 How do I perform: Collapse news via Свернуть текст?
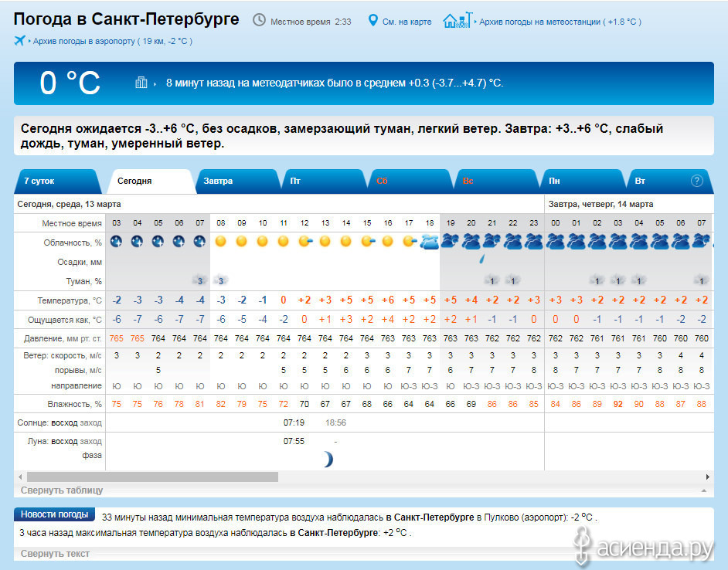(x=55, y=553)
